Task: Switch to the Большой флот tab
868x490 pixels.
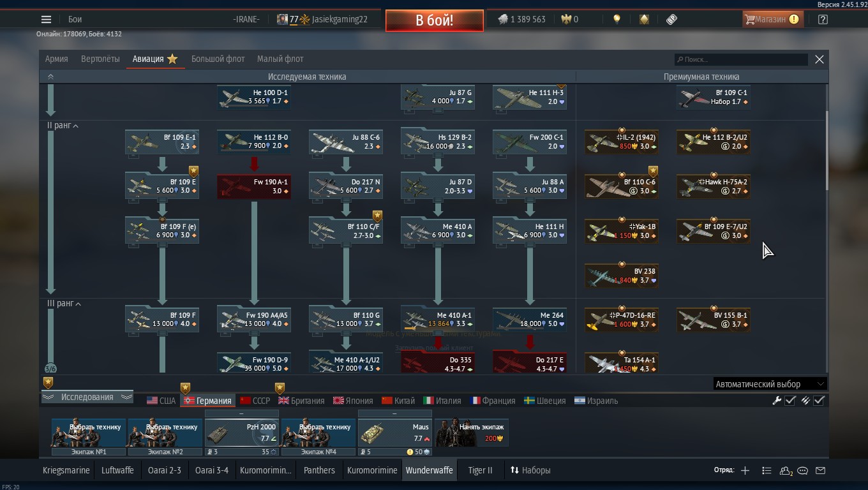Action: tap(218, 59)
